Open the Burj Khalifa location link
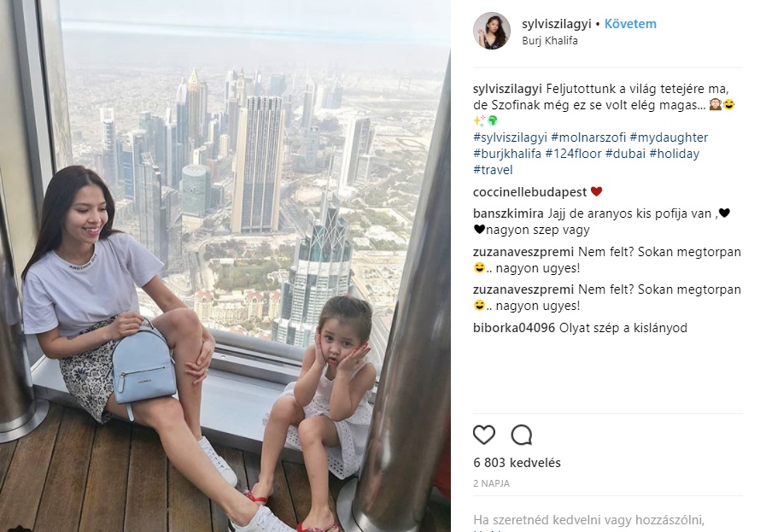Viewport: 760px width, 532px height. tap(550, 41)
